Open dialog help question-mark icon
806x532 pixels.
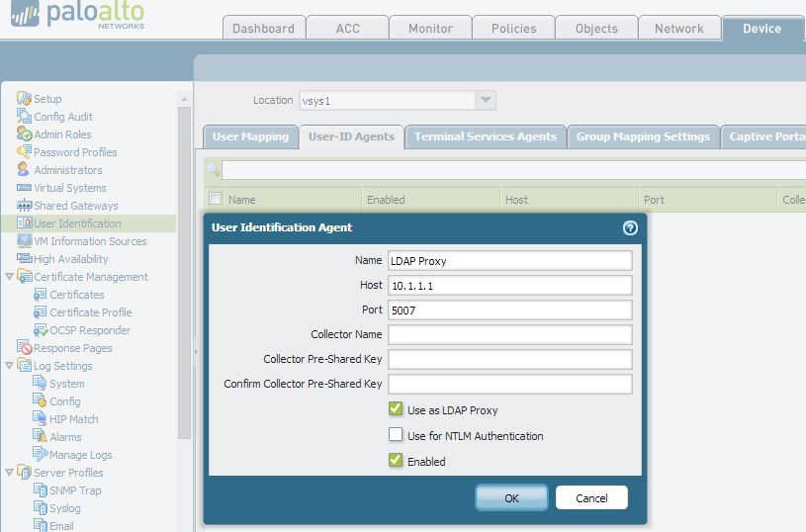(x=630, y=227)
